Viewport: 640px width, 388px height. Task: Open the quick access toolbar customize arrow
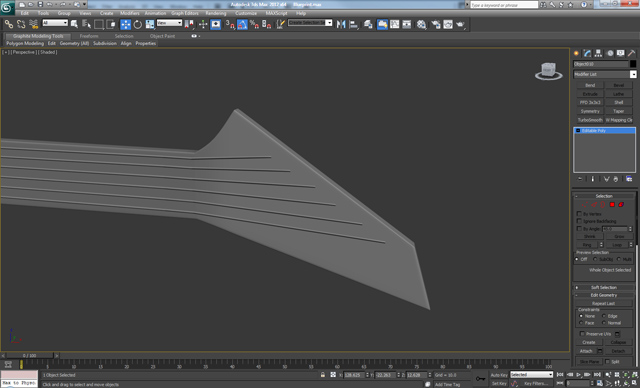point(85,4)
